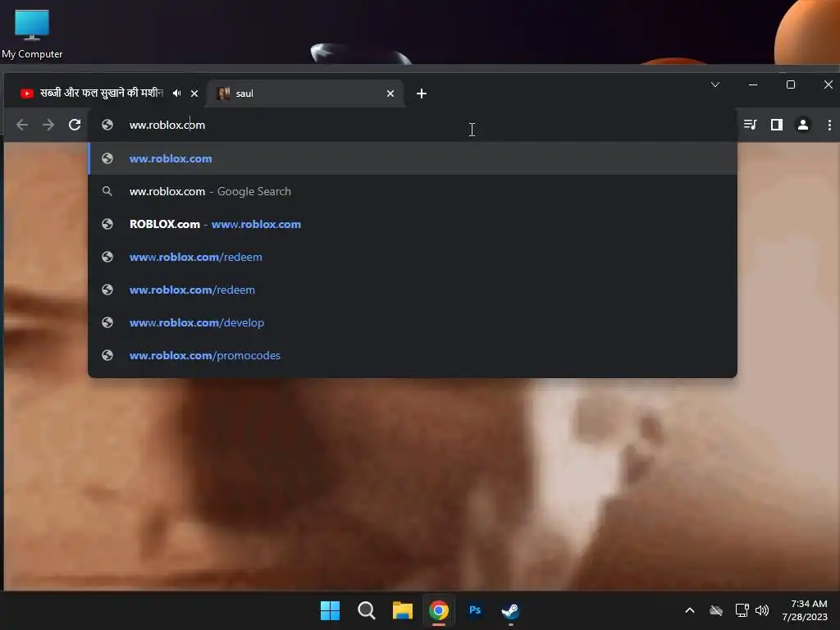Click the address bar with ww.roblox.com
Screen dimensions: 840x630
[x=413, y=125]
